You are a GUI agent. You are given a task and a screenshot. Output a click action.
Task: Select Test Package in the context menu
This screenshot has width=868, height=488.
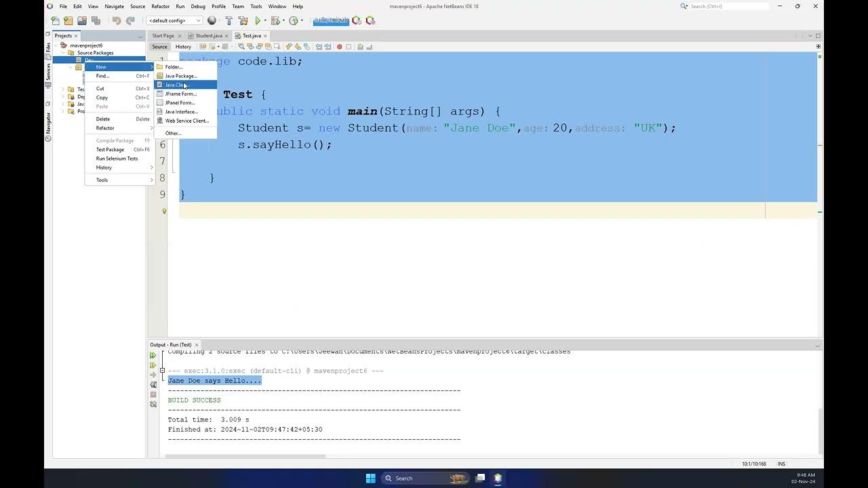(120, 150)
